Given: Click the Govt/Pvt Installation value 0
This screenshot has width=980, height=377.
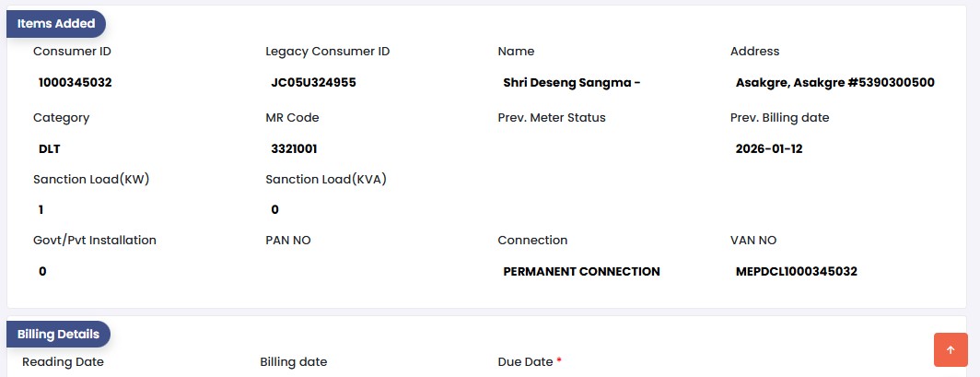Looking at the screenshot, I should pyautogui.click(x=42, y=271).
